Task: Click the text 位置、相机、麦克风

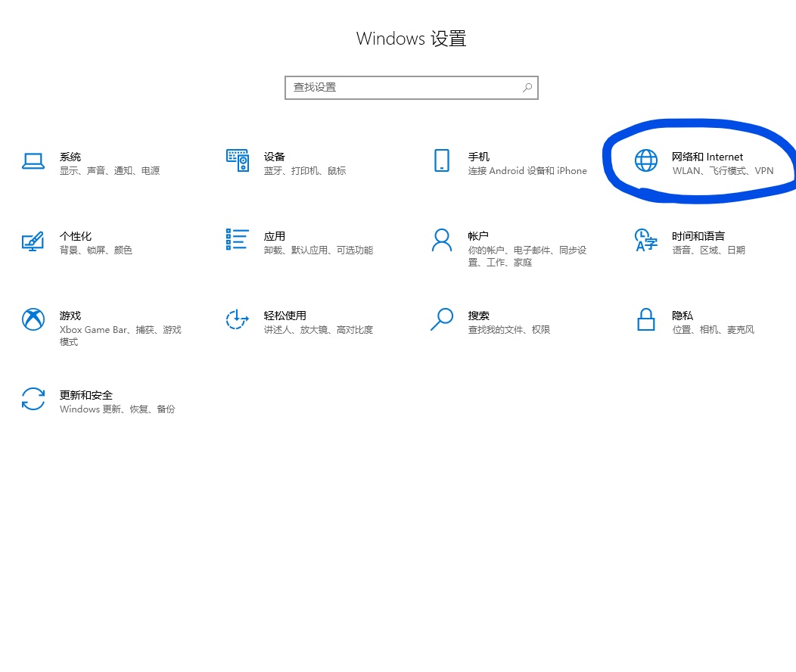Action: [x=714, y=330]
